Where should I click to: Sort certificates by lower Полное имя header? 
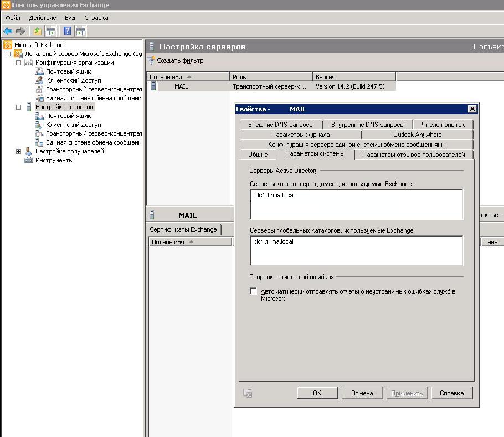190,242
